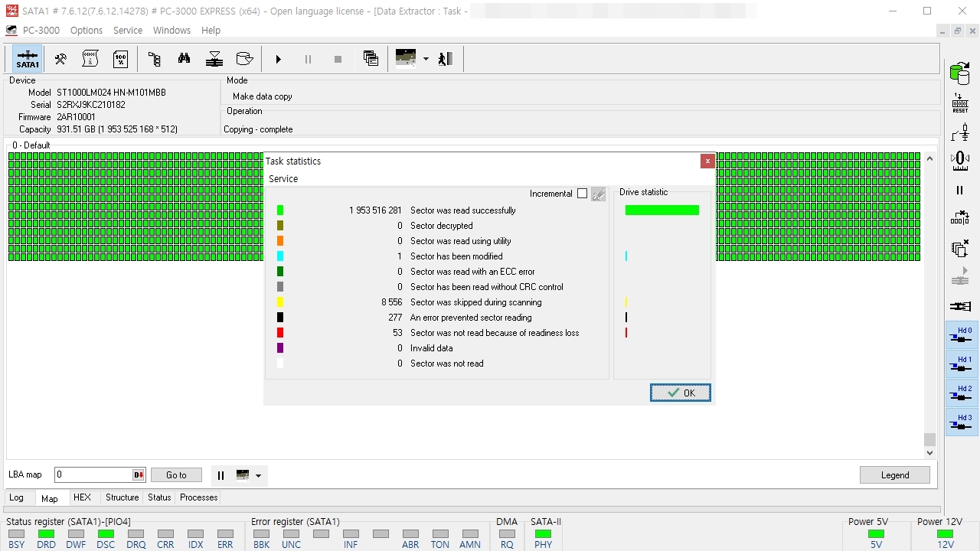Open the hammer-and-wrench utilities icon
980x551 pixels.
[60, 59]
